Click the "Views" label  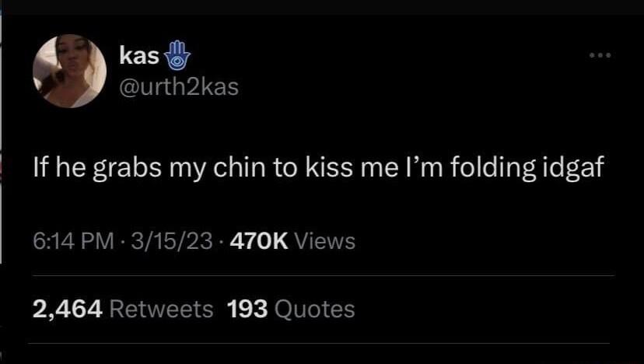point(324,242)
